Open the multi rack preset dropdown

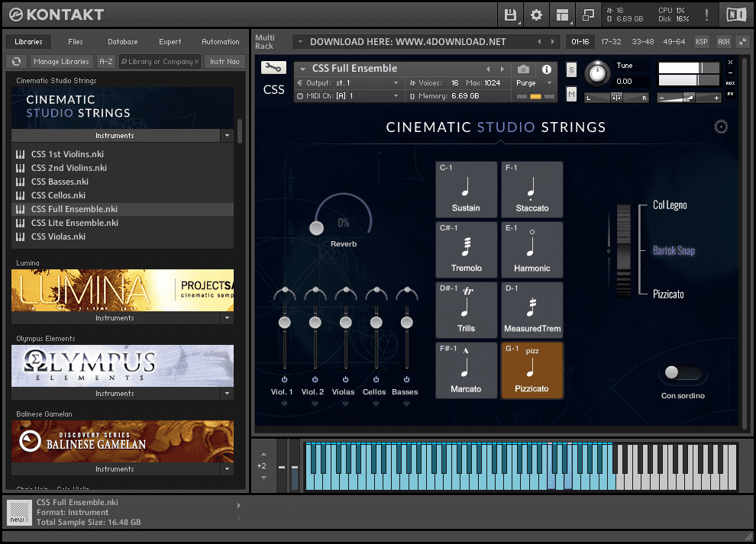(x=300, y=42)
